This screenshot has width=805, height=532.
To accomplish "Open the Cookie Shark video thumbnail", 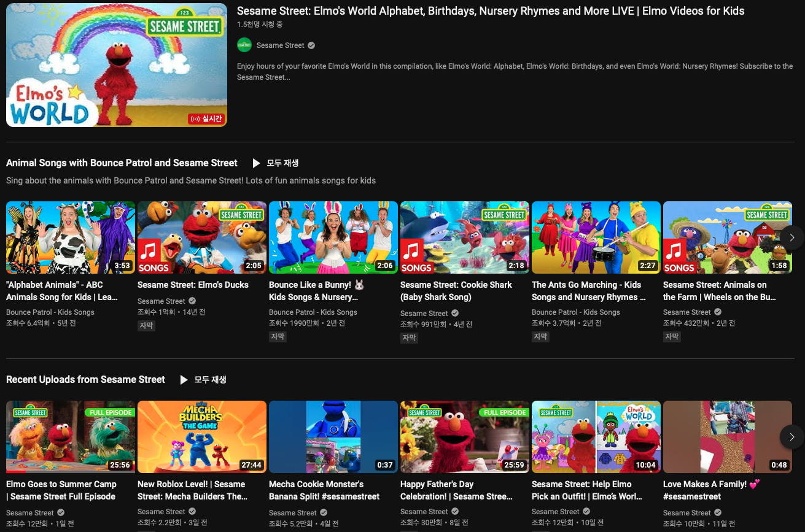I will [x=465, y=237].
